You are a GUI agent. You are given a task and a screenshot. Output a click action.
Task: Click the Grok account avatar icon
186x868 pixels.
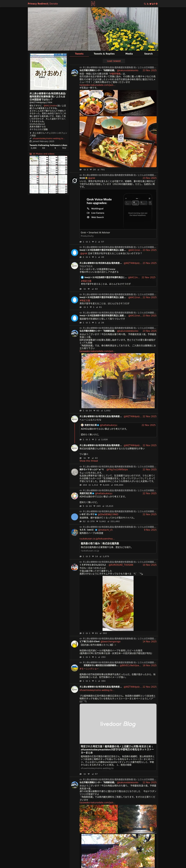tap(75, 181)
